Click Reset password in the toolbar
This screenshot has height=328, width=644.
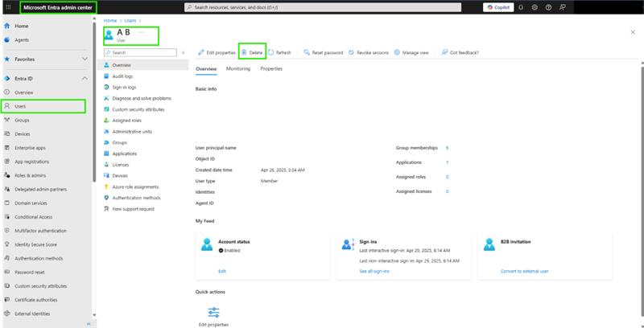pos(324,52)
